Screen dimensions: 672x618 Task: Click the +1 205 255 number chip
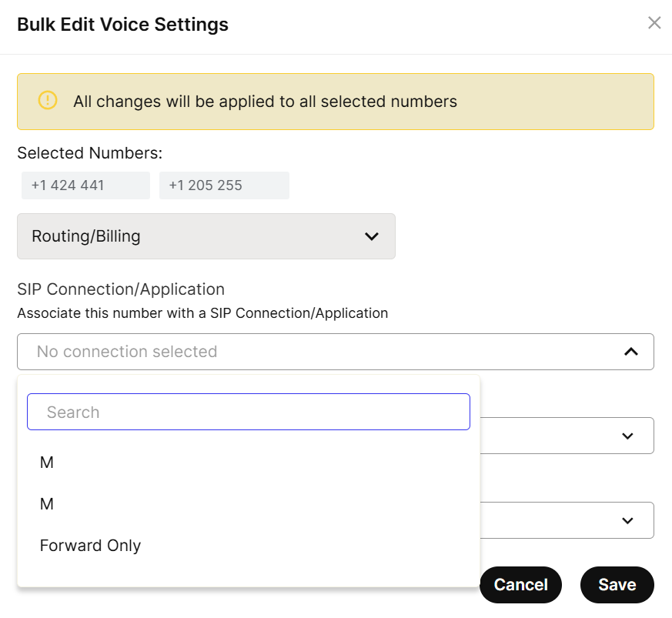(x=224, y=185)
